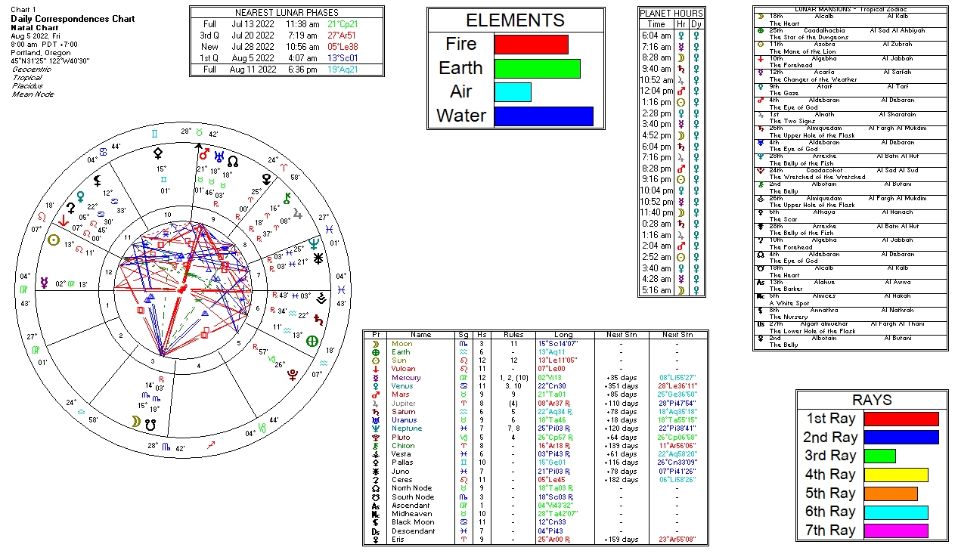Click the '05°Le38' New moon position
This screenshot has width=958, height=560.
(x=343, y=47)
